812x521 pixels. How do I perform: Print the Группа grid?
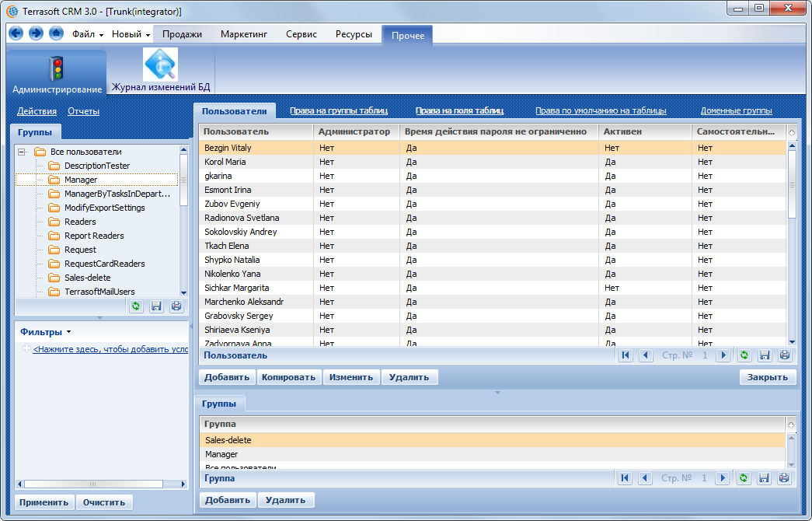784,478
